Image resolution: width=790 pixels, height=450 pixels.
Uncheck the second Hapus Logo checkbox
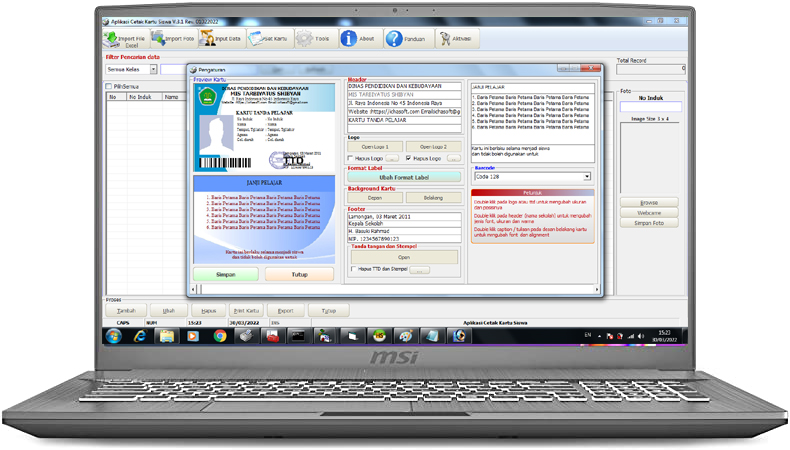[x=408, y=158]
